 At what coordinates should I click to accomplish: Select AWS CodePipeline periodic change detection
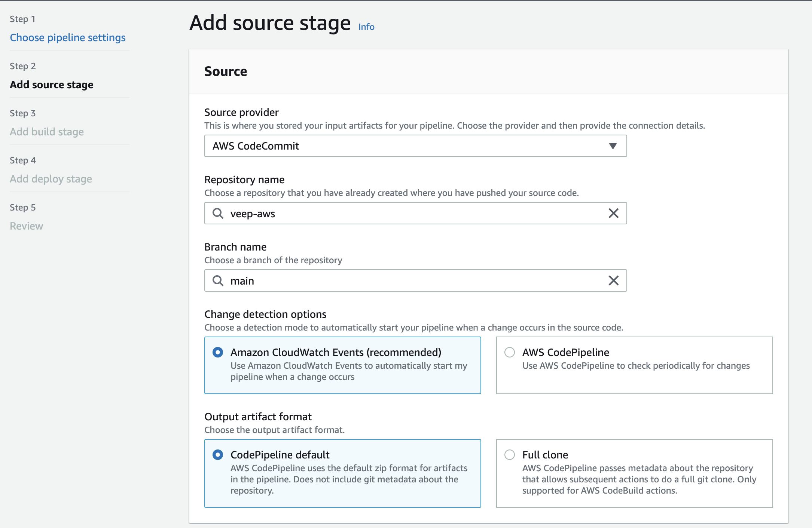[509, 352]
